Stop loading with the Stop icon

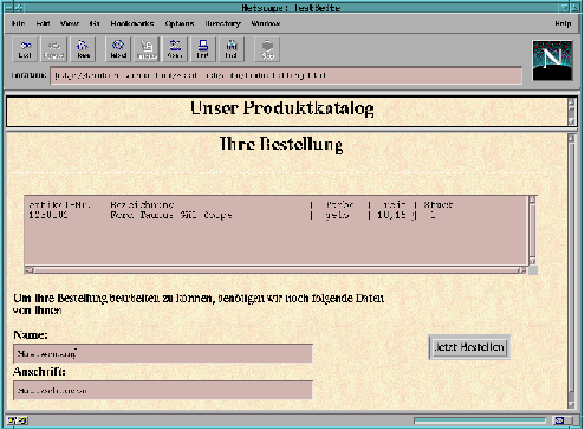click(267, 49)
